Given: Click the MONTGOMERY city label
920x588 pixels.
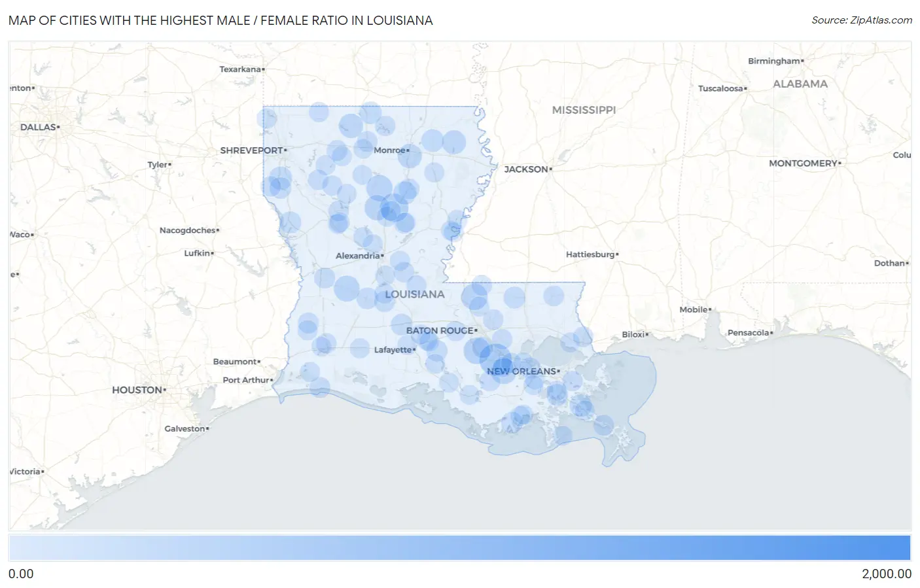Looking at the screenshot, I should tap(804, 164).
